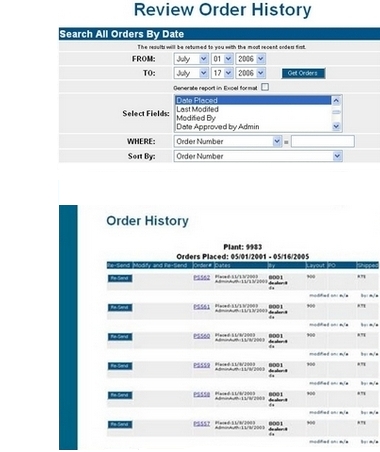
Task: Open order link PS558
Action: 202,395
